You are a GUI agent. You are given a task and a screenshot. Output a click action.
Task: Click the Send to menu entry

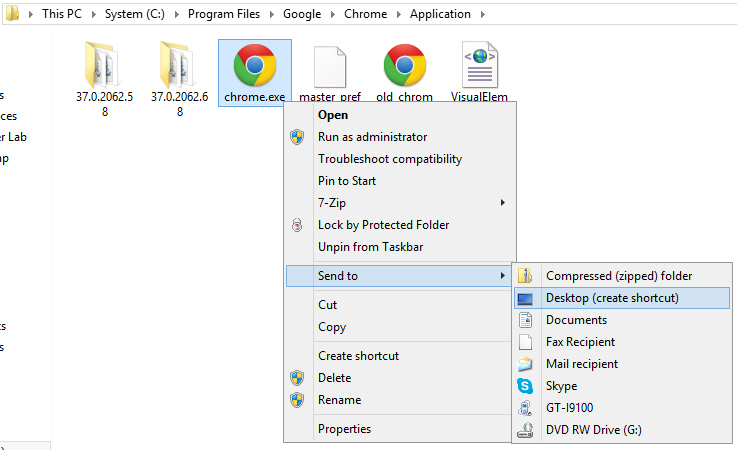coord(399,276)
